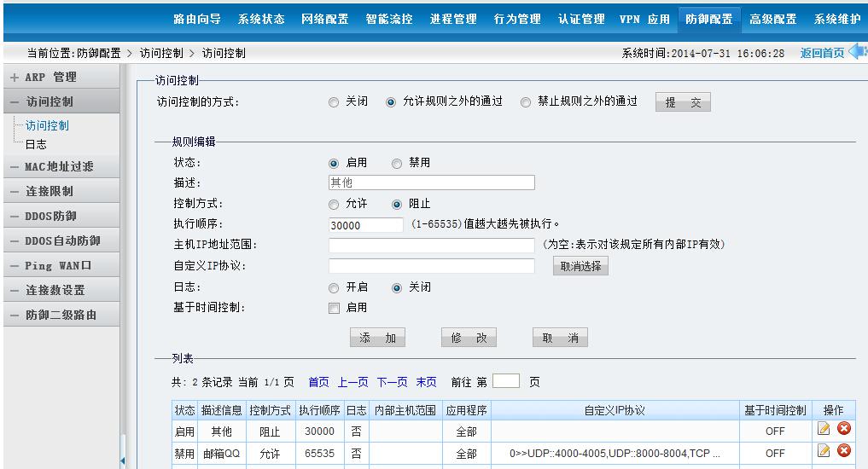Viewport: 868px width, 469px height.
Task: Click delete icon for the 其他 rule
Action: tap(844, 429)
